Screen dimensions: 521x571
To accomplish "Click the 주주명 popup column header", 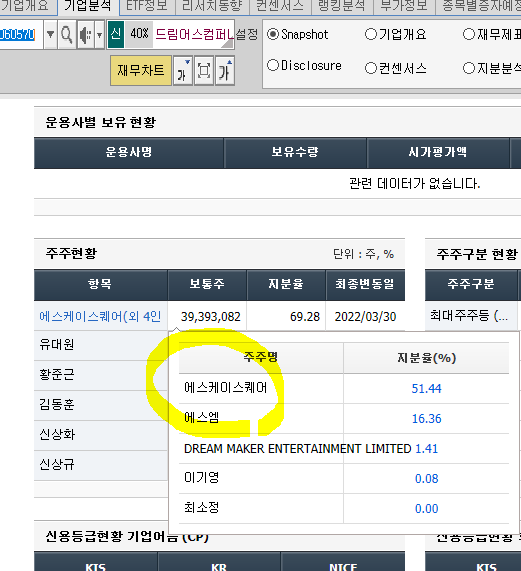I will [261, 358].
